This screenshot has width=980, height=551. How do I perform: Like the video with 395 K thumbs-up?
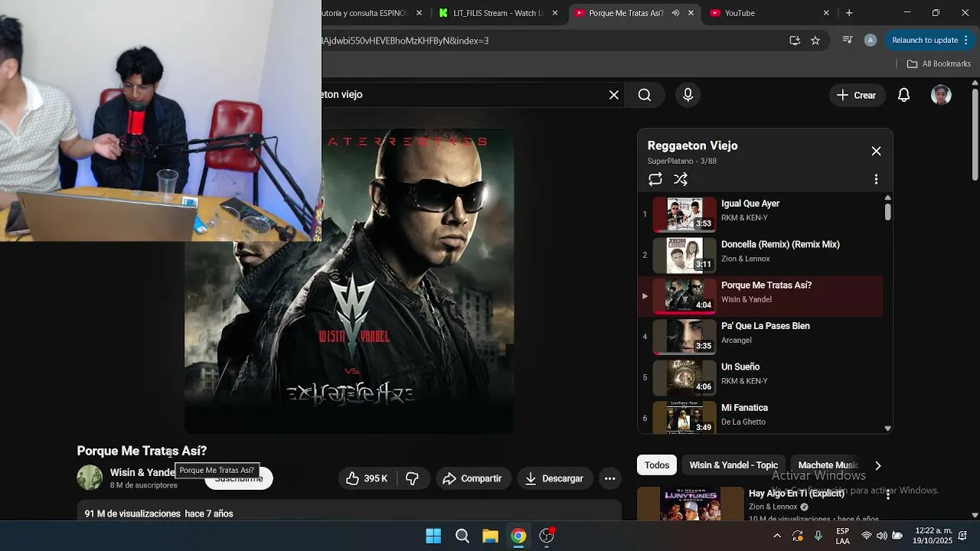point(367,478)
